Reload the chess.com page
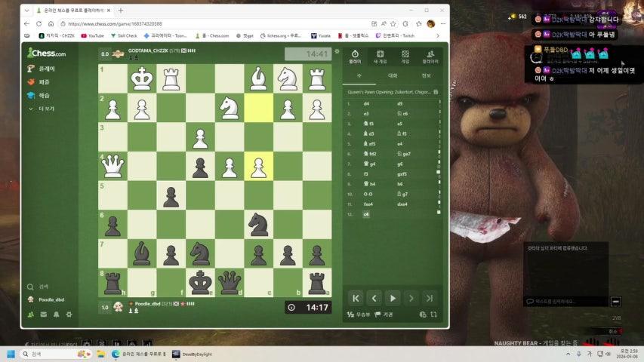The height and width of the screenshot is (362, 644). (39, 24)
